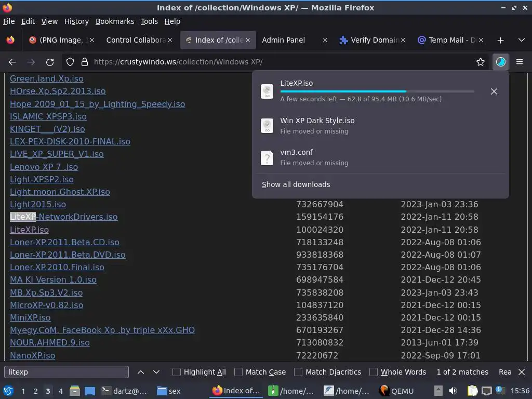Viewport: 532px width, 399px height.
Task: Switch to workspace 4 on the taskbar
Action: point(60,391)
